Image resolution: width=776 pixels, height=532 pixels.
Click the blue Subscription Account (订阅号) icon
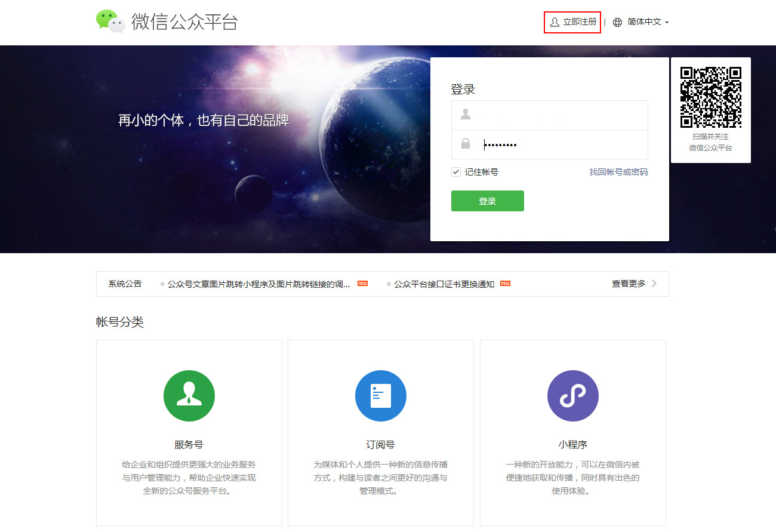(x=381, y=396)
